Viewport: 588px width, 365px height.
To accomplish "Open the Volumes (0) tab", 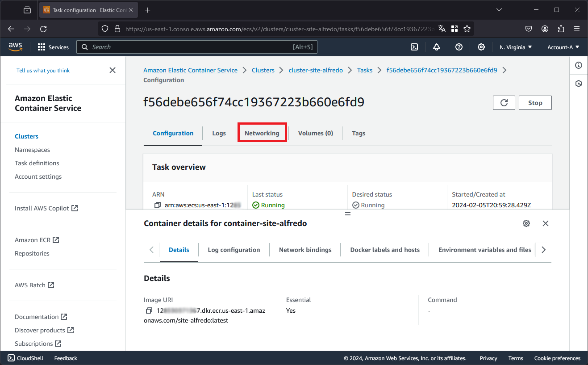I will pos(316,133).
